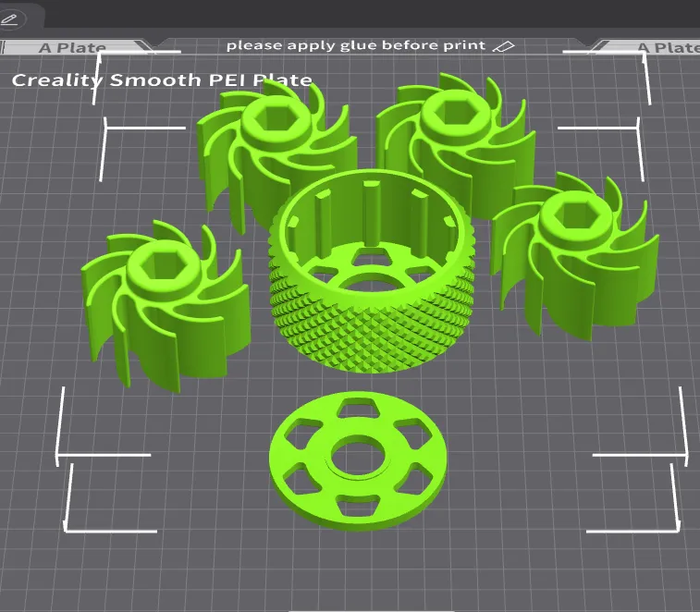Viewport: 700px width, 612px height.
Task: Select the knurled ring model in the center
Action: point(371,271)
